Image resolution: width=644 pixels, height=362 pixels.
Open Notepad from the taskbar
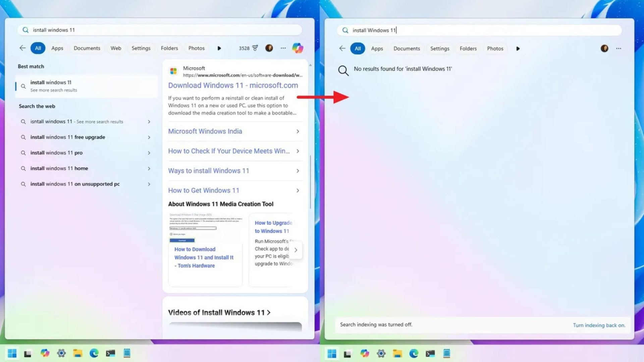tap(127, 353)
